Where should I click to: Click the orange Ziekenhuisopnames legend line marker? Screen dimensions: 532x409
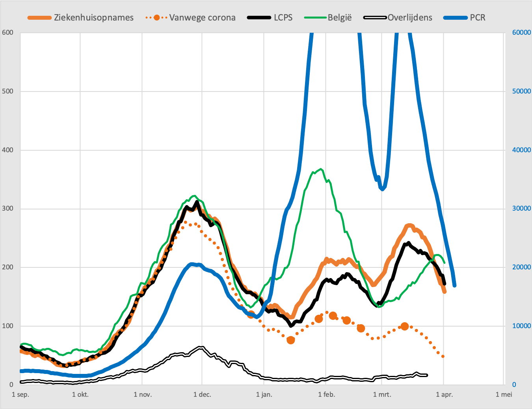pos(39,18)
